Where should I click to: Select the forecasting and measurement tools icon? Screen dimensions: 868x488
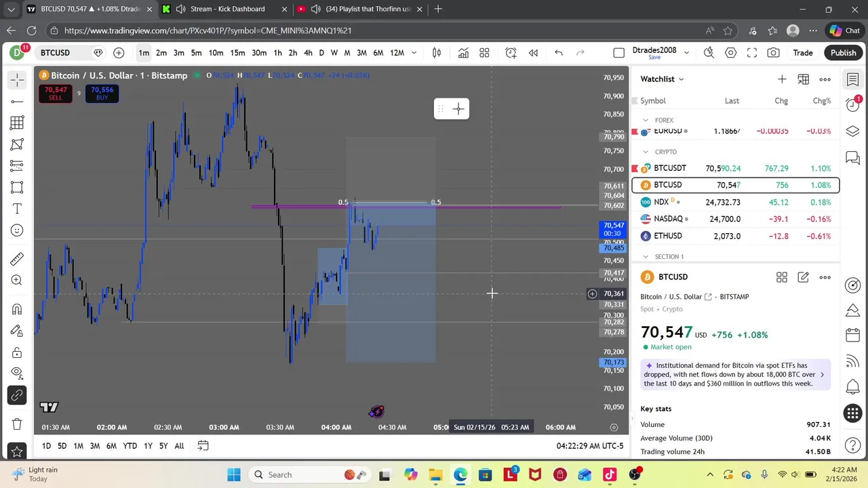point(17,166)
